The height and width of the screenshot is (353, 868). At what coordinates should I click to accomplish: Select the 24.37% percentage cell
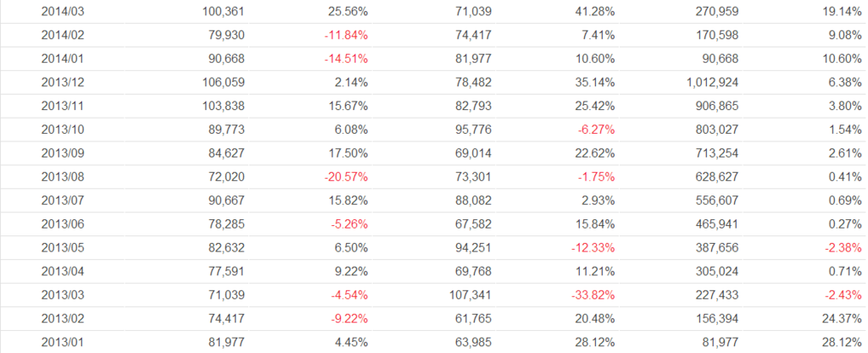836,319
